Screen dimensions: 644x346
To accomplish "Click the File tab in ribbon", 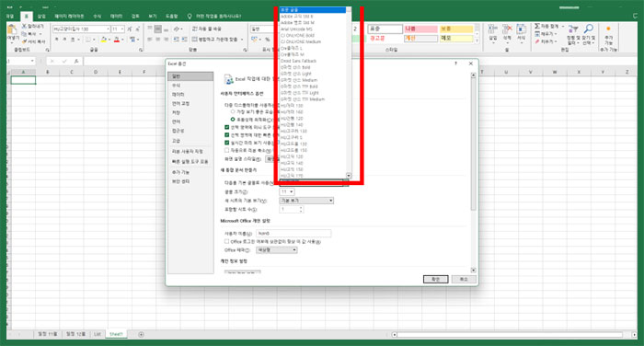I will (10, 16).
